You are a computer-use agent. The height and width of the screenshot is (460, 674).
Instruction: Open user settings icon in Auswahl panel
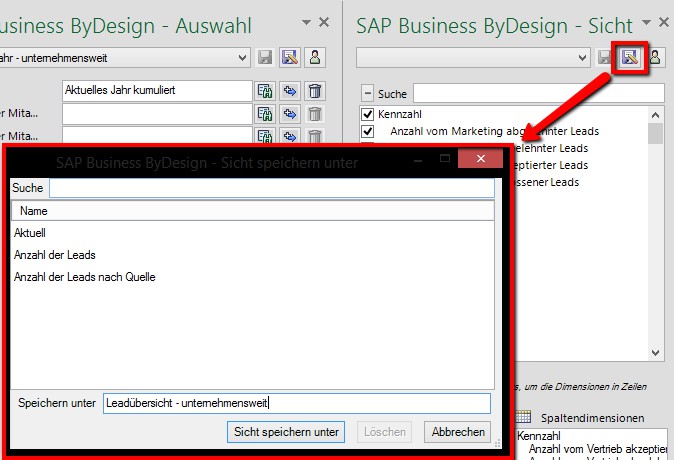[x=314, y=58]
